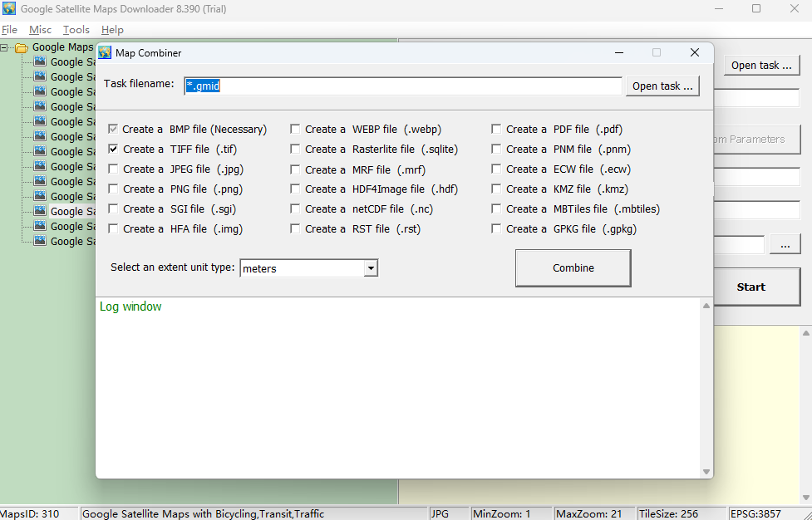Open the File menu
Viewport: 812px width, 520px height.
[x=9, y=29]
